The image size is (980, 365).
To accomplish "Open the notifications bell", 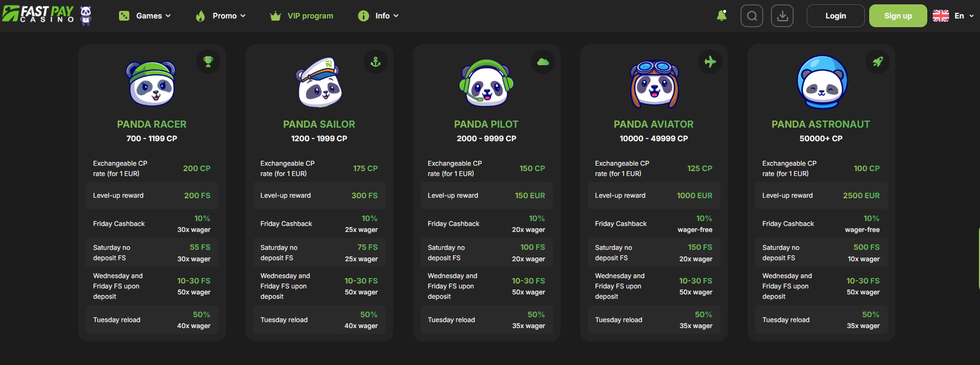I will [x=721, y=16].
